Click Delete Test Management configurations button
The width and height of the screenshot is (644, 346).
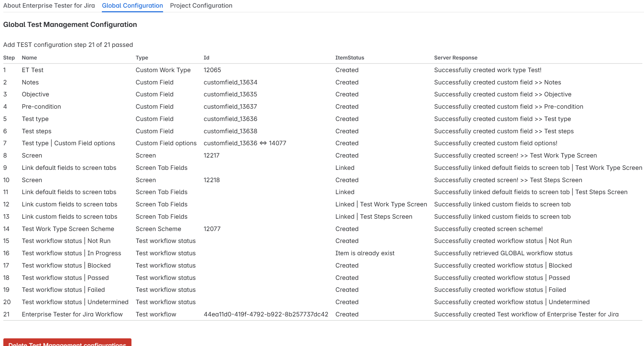[x=67, y=343]
